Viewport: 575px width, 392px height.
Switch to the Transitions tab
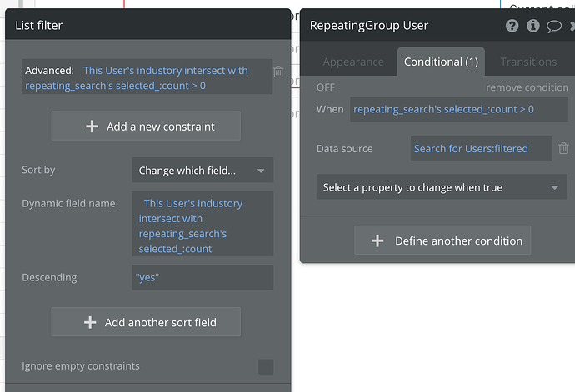pos(528,62)
